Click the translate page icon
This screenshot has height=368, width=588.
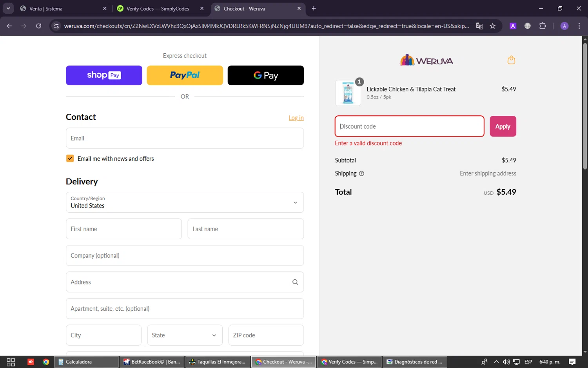click(479, 26)
